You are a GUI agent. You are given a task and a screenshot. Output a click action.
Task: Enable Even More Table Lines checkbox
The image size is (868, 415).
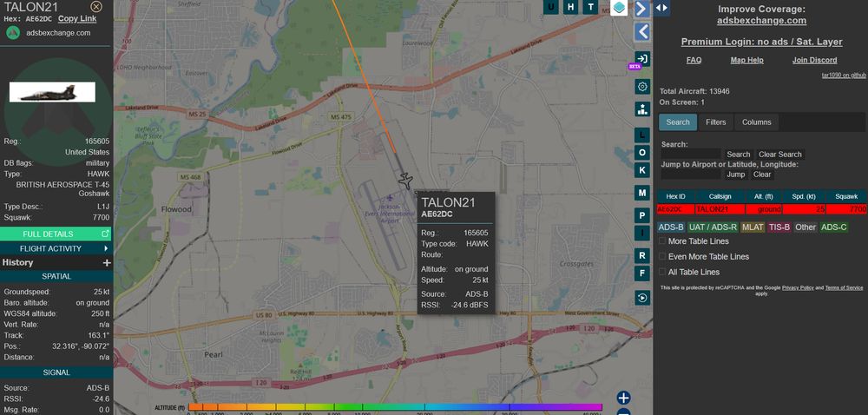click(662, 257)
